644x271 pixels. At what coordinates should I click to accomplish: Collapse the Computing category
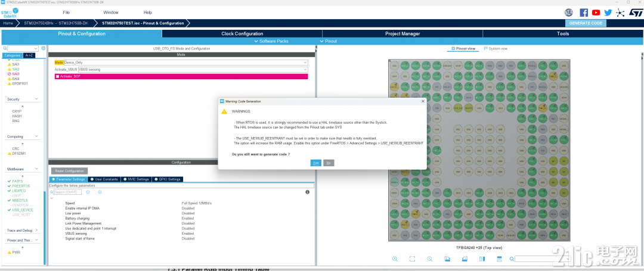pyautogui.click(x=36, y=136)
